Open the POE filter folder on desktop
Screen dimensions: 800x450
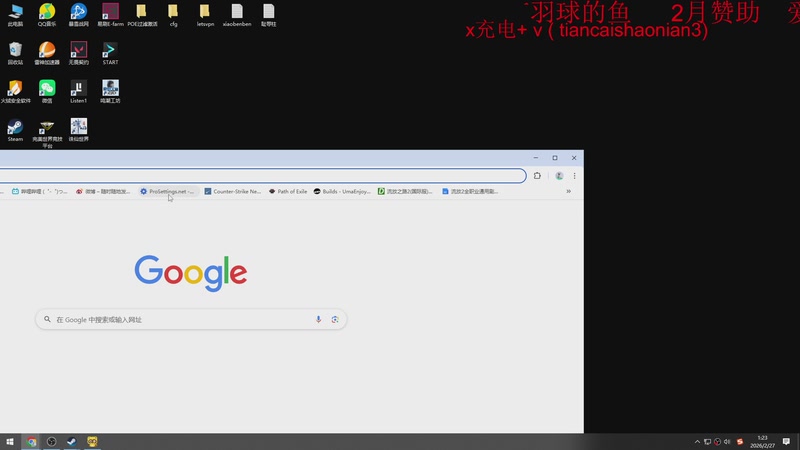(x=142, y=15)
